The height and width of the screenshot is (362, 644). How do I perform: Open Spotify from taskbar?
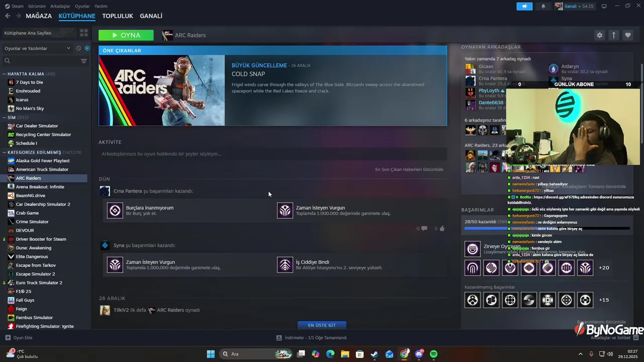434,354
